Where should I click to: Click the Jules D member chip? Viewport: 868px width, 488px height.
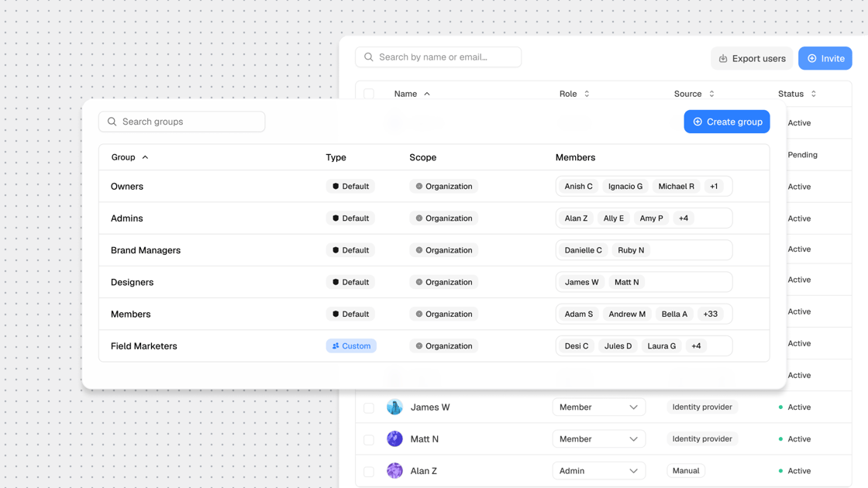618,345
